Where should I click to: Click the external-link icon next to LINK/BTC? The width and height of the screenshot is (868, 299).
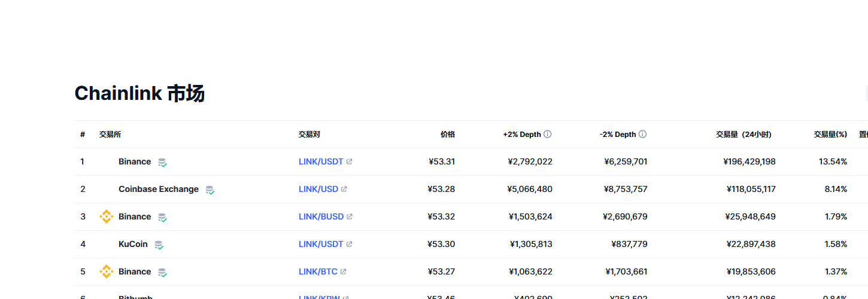[x=343, y=271]
